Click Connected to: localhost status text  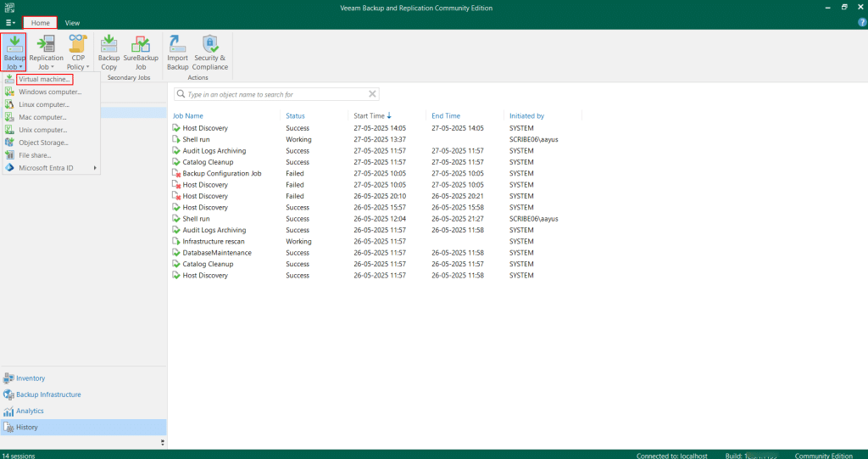tap(672, 456)
